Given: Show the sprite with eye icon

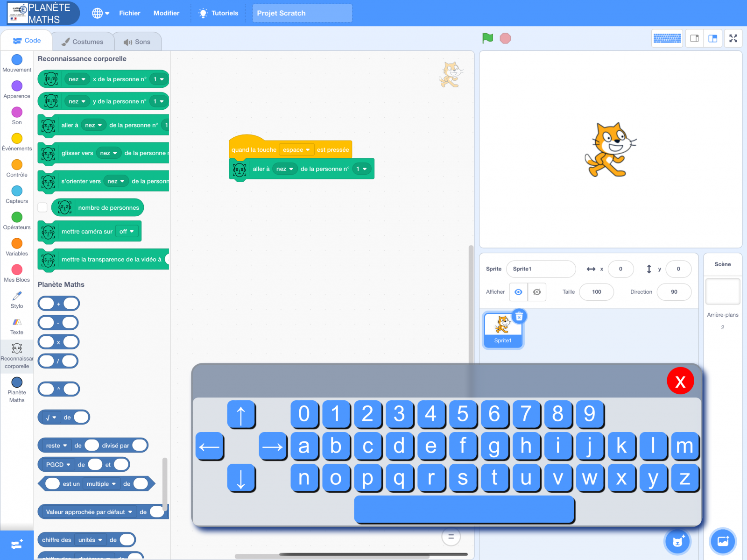Looking at the screenshot, I should [x=518, y=292].
